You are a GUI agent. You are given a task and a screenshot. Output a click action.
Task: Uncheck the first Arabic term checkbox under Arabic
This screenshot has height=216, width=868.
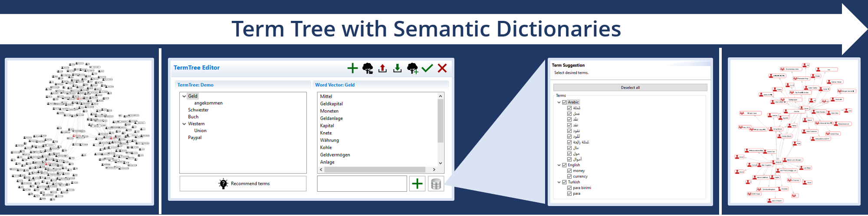pos(569,108)
